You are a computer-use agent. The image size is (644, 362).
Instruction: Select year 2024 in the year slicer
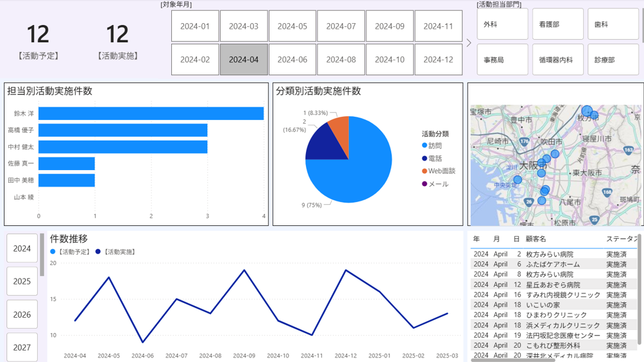[x=22, y=248]
